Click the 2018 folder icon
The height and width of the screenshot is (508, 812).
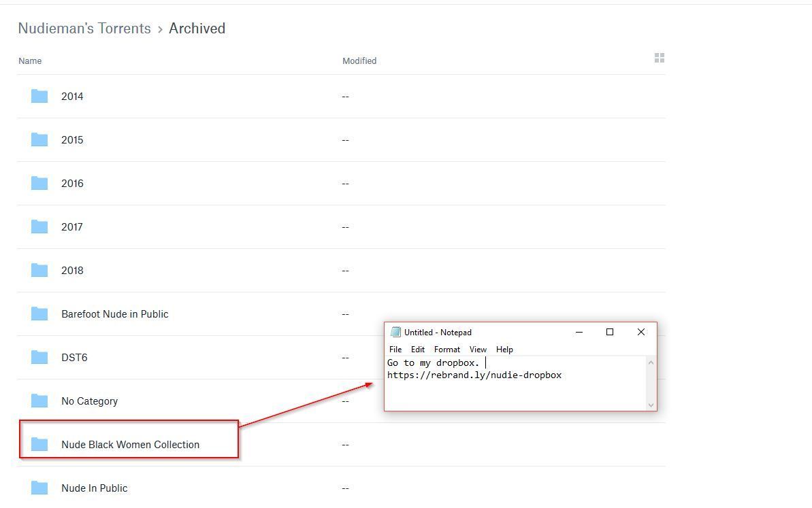click(39, 270)
